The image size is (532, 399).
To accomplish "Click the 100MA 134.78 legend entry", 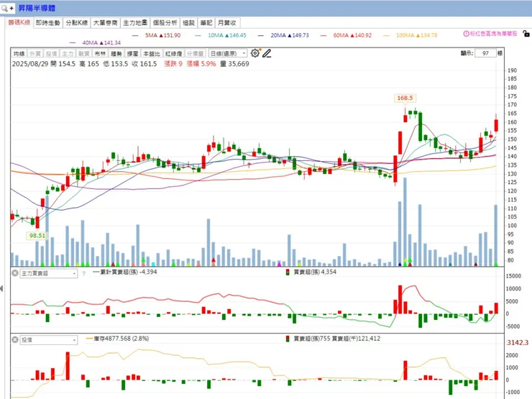I will tap(411, 35).
